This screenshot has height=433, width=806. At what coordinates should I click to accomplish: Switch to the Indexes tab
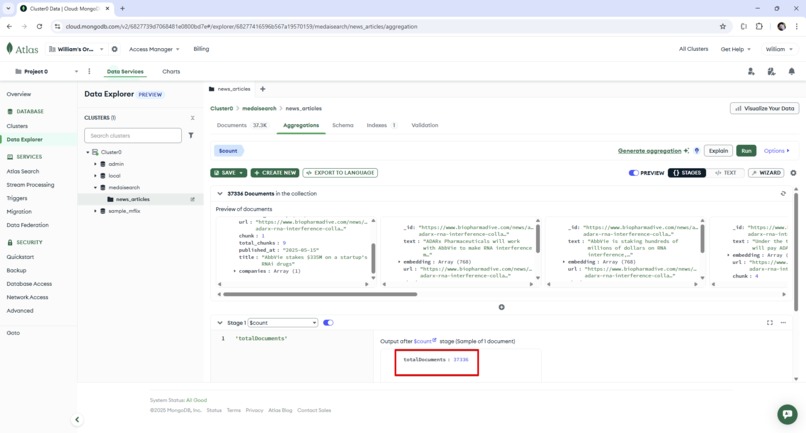coord(381,125)
